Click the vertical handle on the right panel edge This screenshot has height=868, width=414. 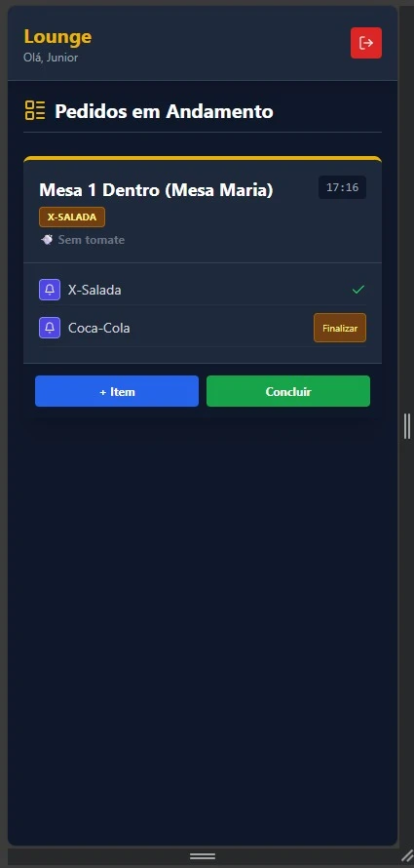click(407, 425)
